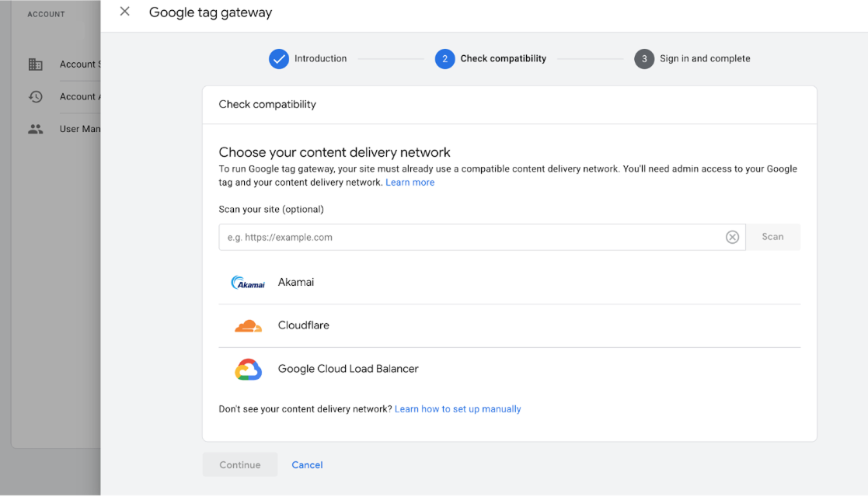
Task: Click the Cloudflare cloud logo
Action: coord(248,326)
